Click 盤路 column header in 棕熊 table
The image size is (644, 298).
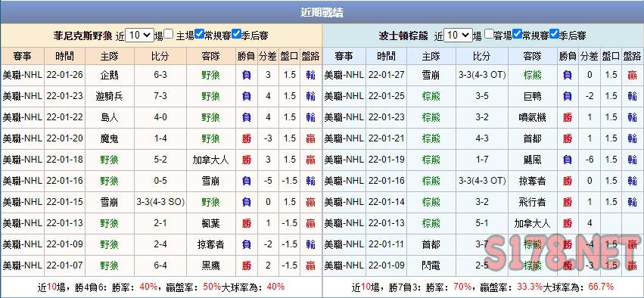point(632,56)
